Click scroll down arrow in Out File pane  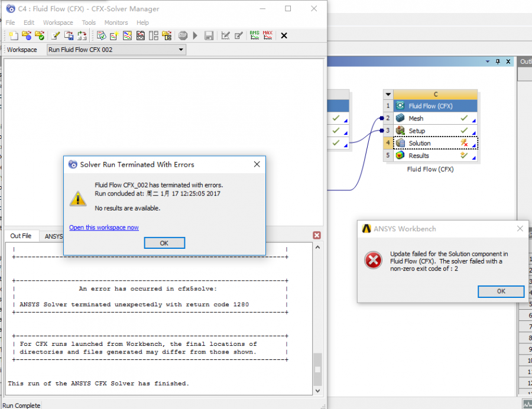[317, 391]
